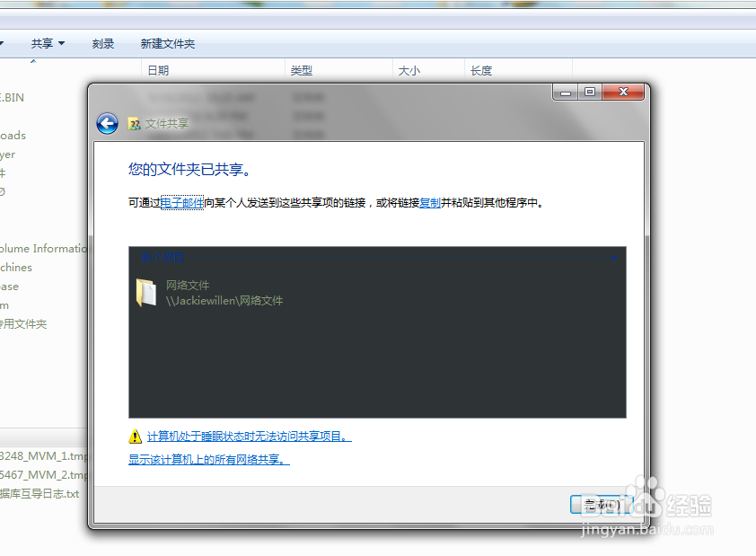This screenshot has height=556, width=756.
Task: Click the window restore icon of the dialog
Action: [x=590, y=92]
